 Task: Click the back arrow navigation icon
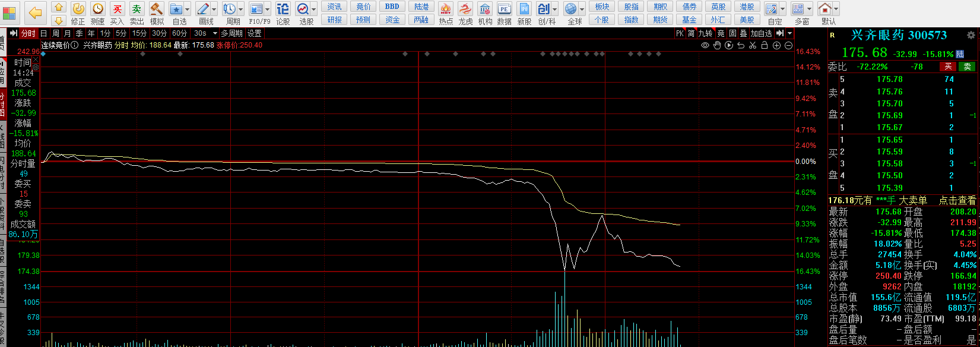click(x=36, y=12)
